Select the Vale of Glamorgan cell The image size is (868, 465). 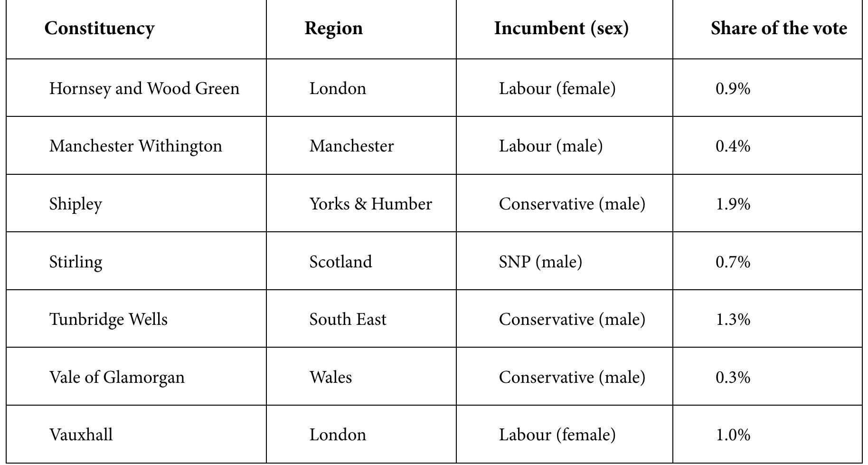(x=117, y=378)
